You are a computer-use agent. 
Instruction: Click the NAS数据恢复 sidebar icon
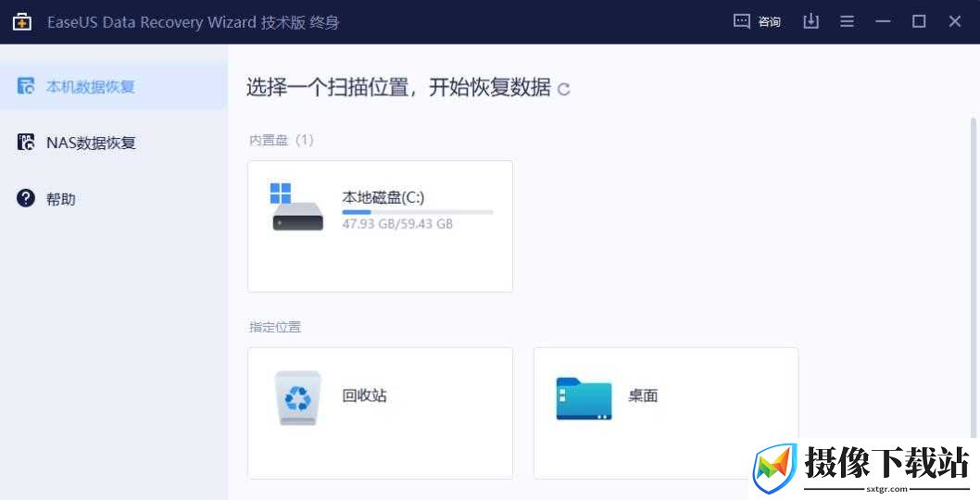[x=26, y=143]
